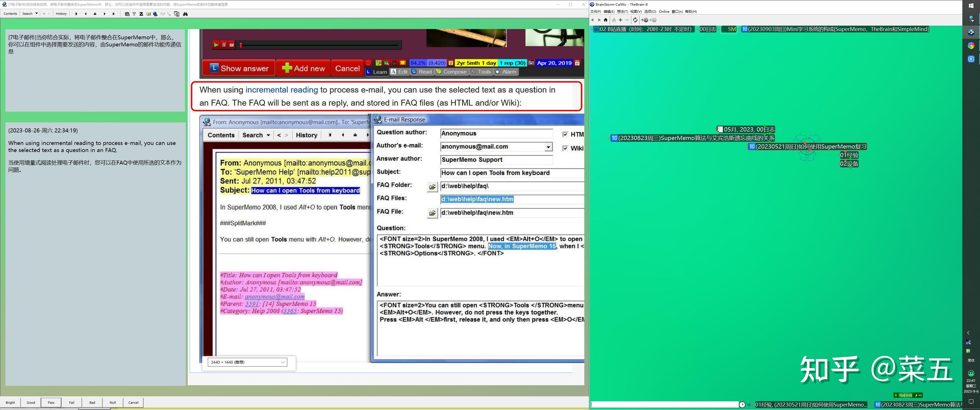This screenshot has height=410, width=980.
Task: Click the binoculars find icon in toolbar
Action: click(185, 14)
